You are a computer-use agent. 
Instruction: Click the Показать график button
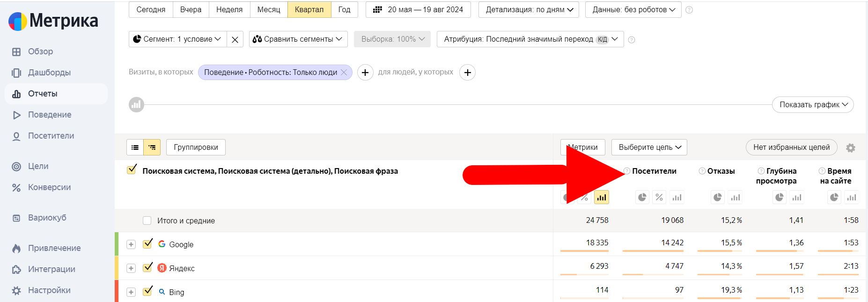pos(813,104)
